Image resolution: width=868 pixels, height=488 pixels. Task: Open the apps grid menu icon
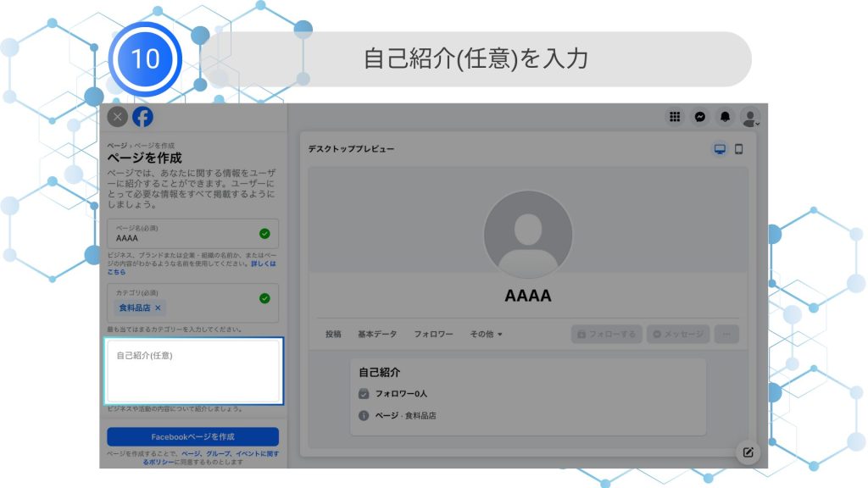675,117
